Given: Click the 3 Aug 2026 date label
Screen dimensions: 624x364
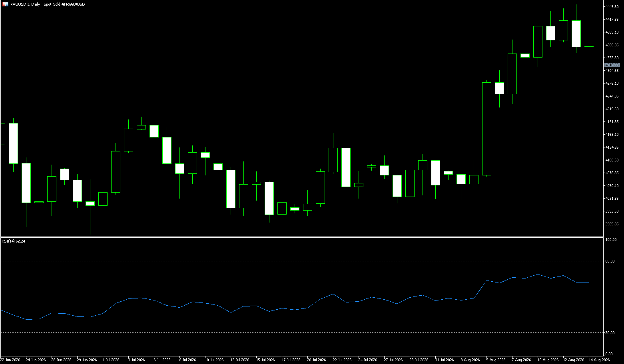Looking at the screenshot, I should (470, 360).
